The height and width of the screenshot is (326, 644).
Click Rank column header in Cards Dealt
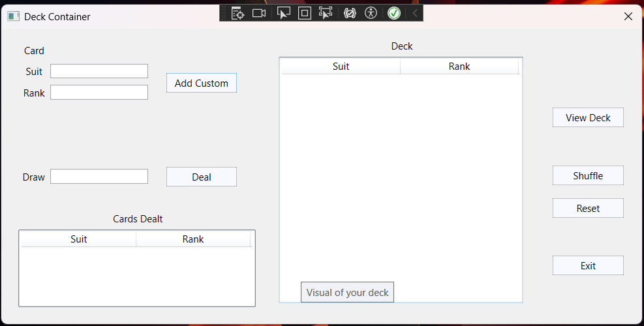193,239
